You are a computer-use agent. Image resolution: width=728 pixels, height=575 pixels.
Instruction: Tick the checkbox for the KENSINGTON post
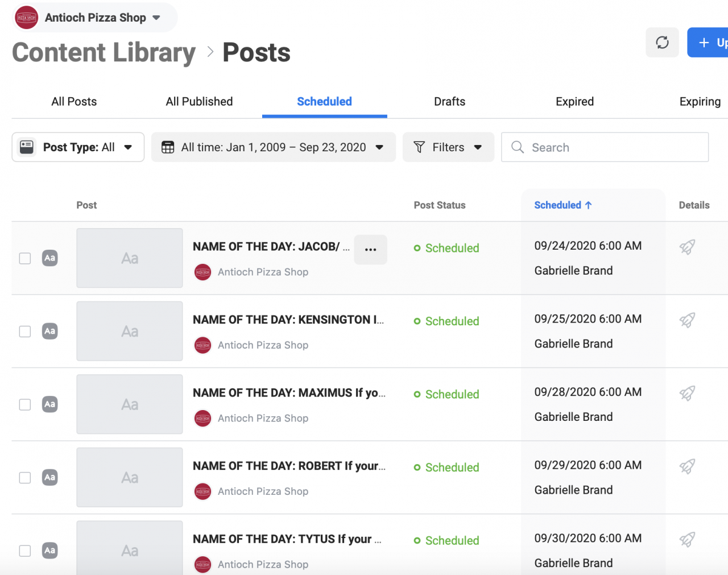[x=25, y=332]
